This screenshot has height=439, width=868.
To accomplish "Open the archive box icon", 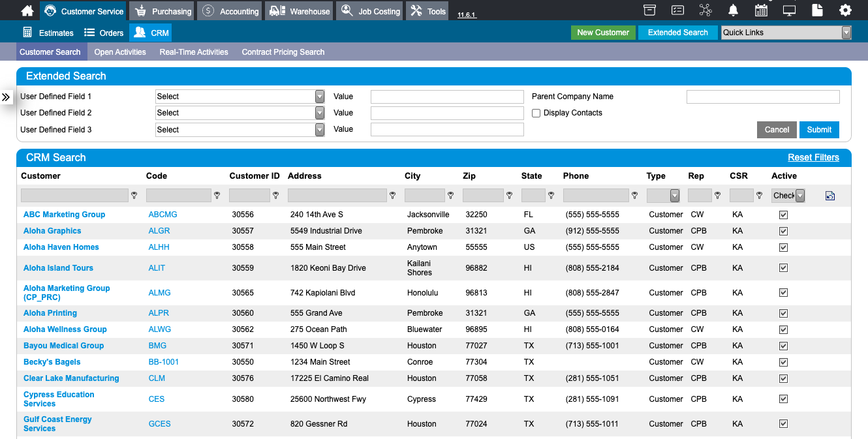I will [x=649, y=10].
